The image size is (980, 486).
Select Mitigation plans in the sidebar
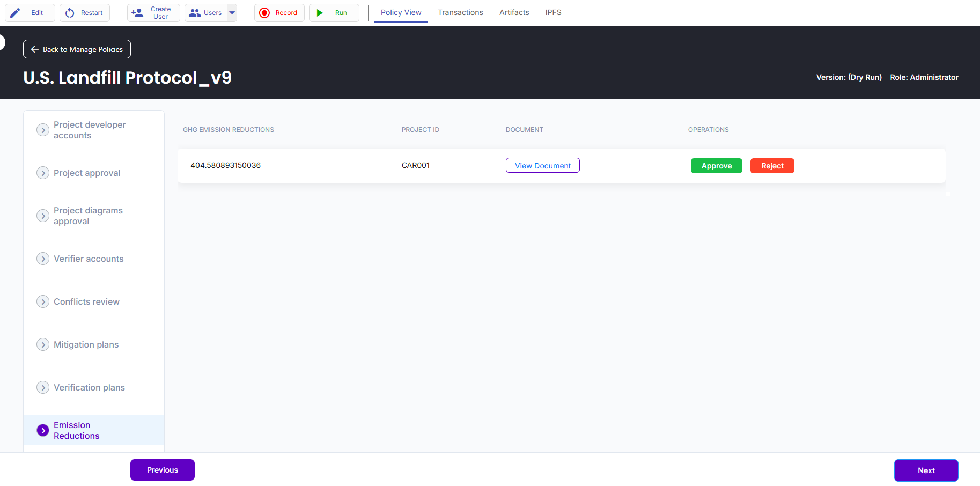[x=86, y=344]
